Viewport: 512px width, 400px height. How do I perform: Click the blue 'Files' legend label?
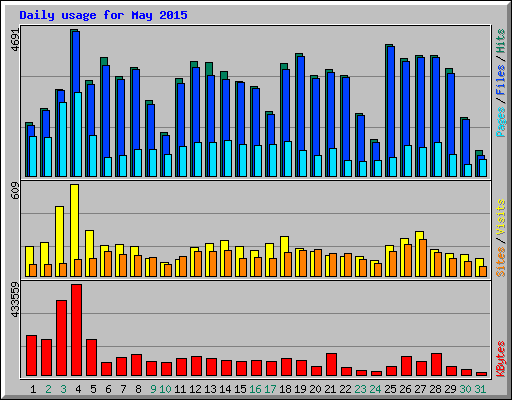pyautogui.click(x=501, y=80)
